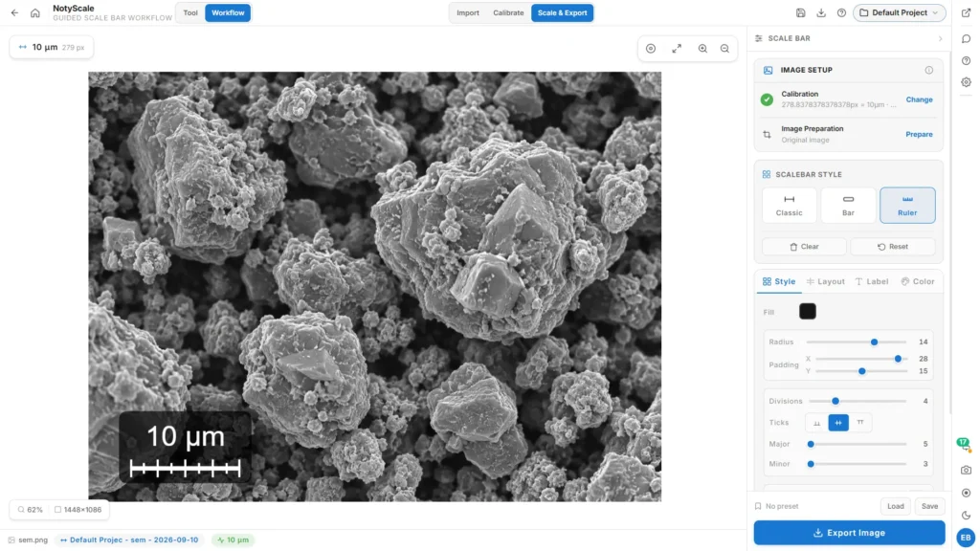Zoom in with the magnifier plus icon

702,48
